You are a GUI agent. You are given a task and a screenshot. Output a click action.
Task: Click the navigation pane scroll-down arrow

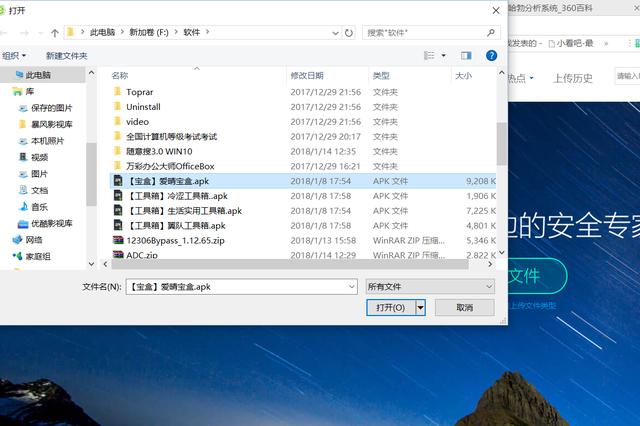pyautogui.click(x=91, y=264)
